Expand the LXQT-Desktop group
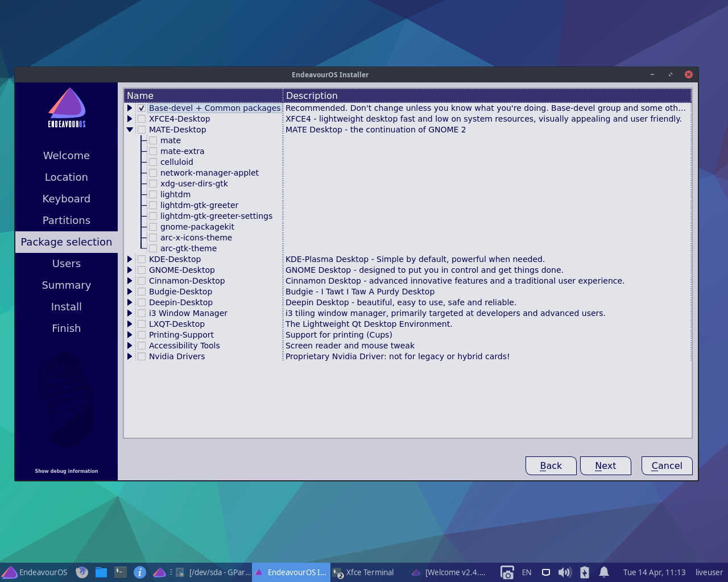The image size is (728, 582). point(130,324)
